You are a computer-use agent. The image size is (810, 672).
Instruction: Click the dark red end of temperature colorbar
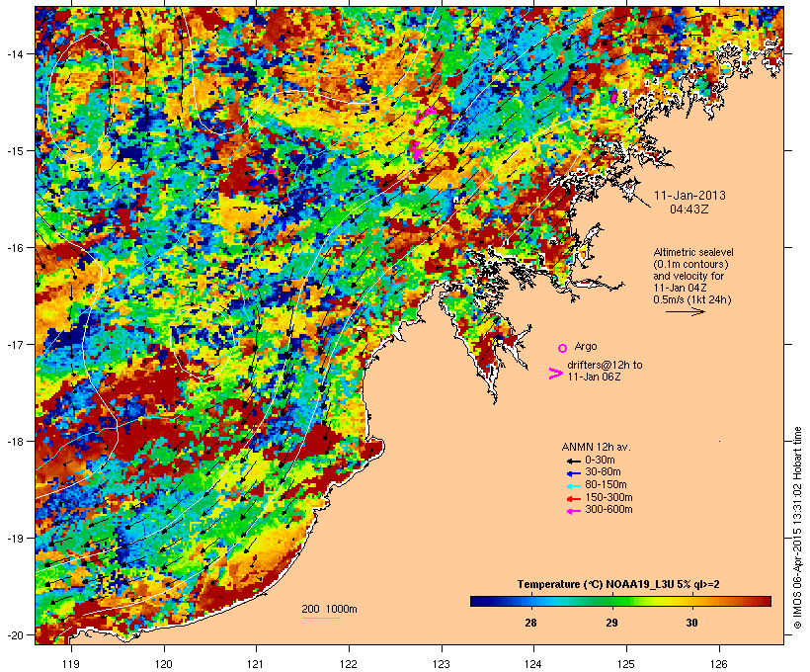[766, 601]
